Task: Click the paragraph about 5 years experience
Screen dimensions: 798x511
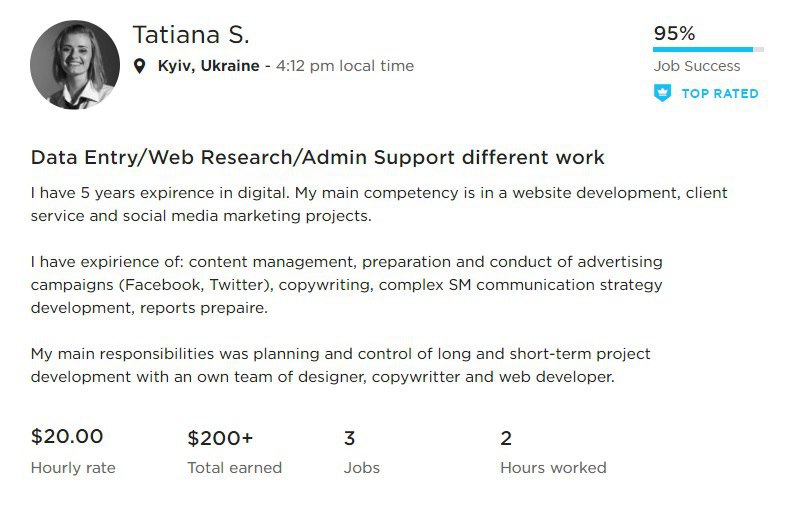Action: pos(379,203)
